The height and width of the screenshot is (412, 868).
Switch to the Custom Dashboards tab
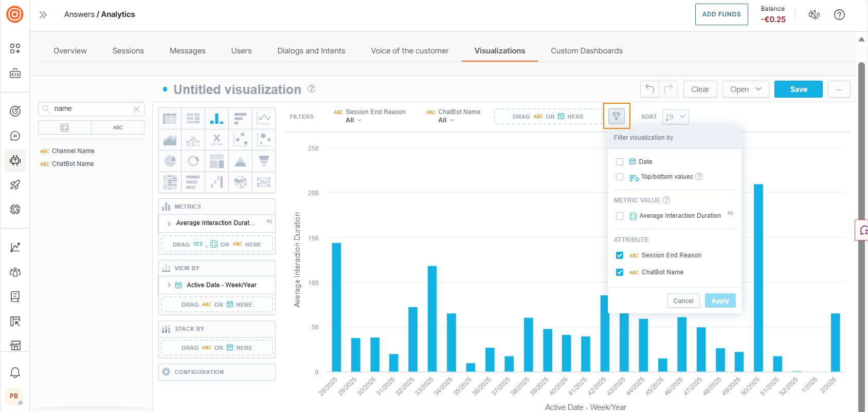tap(586, 51)
